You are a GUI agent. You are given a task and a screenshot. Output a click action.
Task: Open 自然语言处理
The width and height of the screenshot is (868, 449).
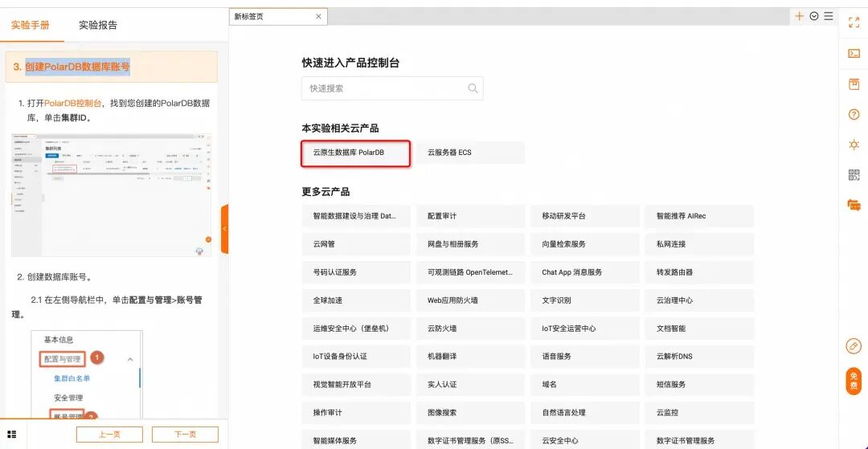(x=585, y=413)
